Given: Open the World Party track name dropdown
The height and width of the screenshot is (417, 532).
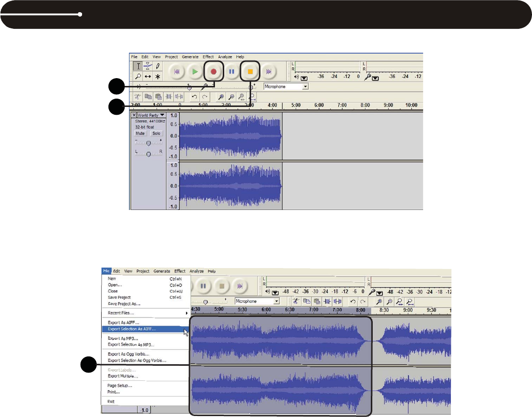Looking at the screenshot, I should (x=162, y=115).
